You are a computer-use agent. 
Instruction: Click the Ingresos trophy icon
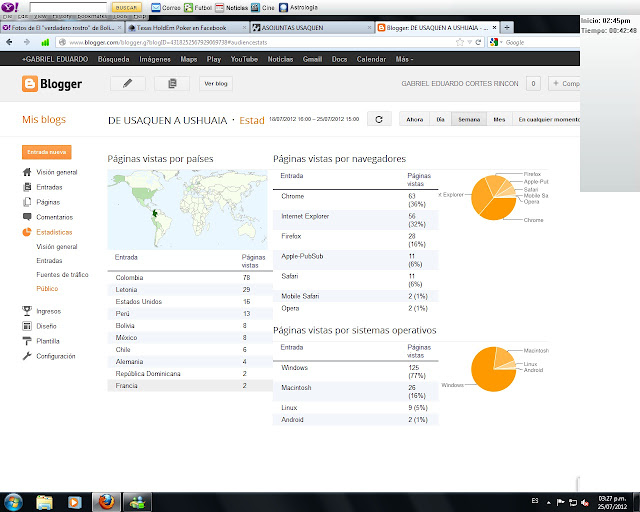coord(27,311)
